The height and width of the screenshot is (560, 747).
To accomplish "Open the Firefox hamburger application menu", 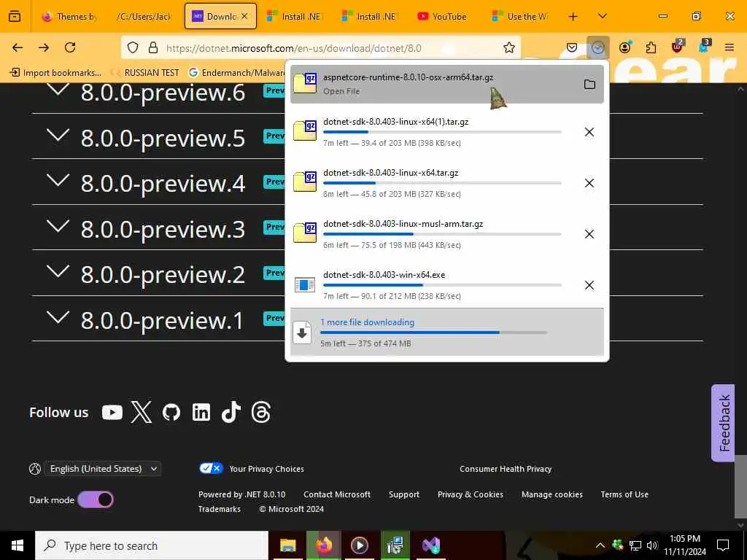I will click(729, 47).
